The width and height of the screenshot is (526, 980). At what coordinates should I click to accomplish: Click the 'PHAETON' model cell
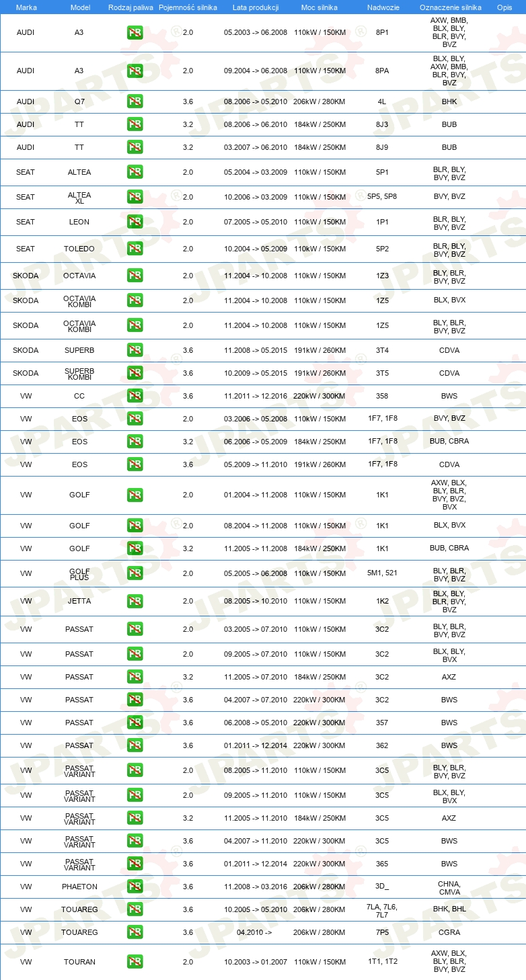point(79,887)
